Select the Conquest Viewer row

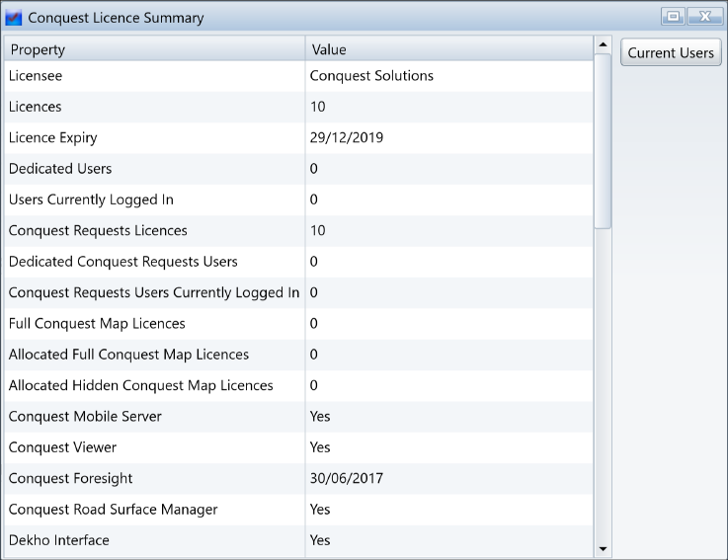point(298,447)
